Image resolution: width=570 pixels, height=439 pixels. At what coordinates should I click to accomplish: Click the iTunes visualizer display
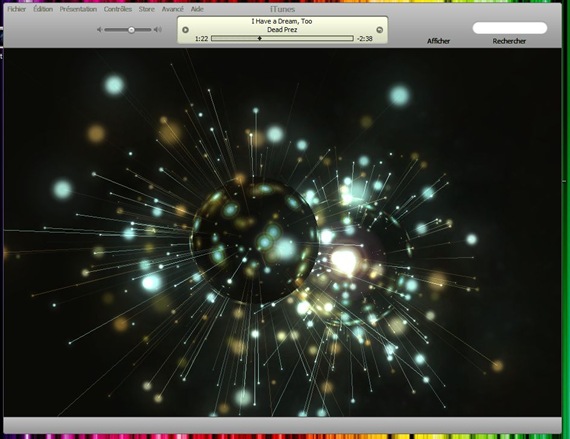point(282,233)
